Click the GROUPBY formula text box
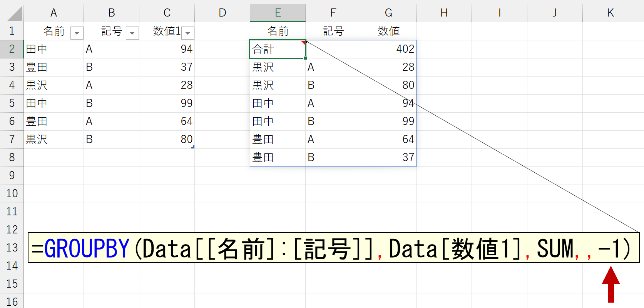 click(x=333, y=248)
